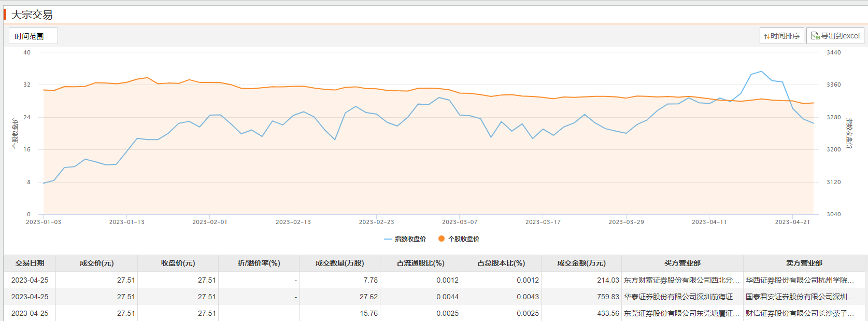Click seller 华西证券股份有限公司杭州学院
The width and height of the screenshot is (868, 321).
click(x=800, y=280)
